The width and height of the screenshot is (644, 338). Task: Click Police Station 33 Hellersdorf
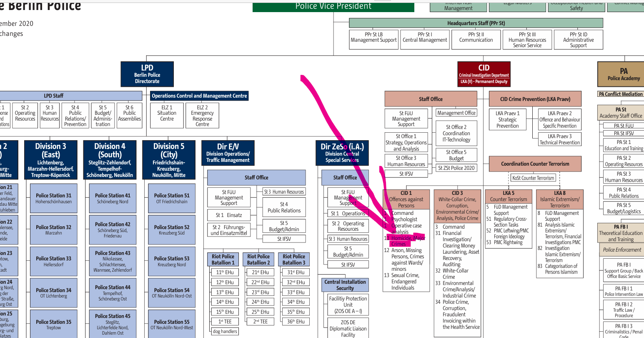(x=54, y=262)
